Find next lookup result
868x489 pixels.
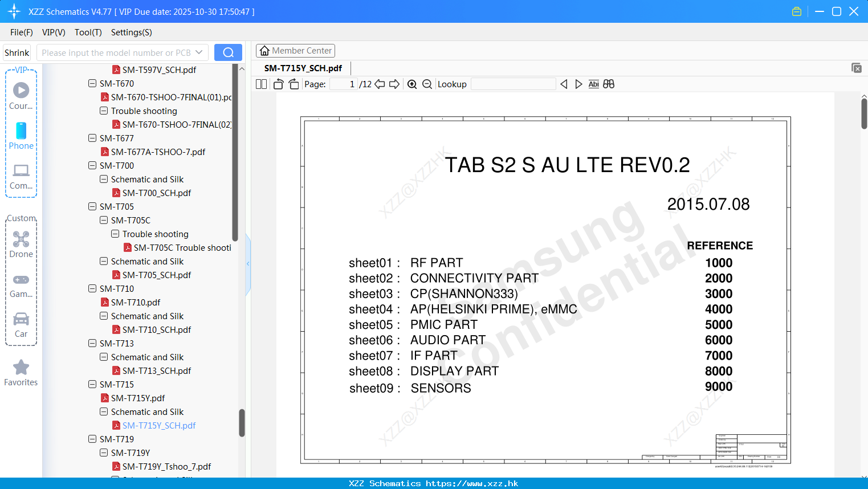click(x=578, y=84)
